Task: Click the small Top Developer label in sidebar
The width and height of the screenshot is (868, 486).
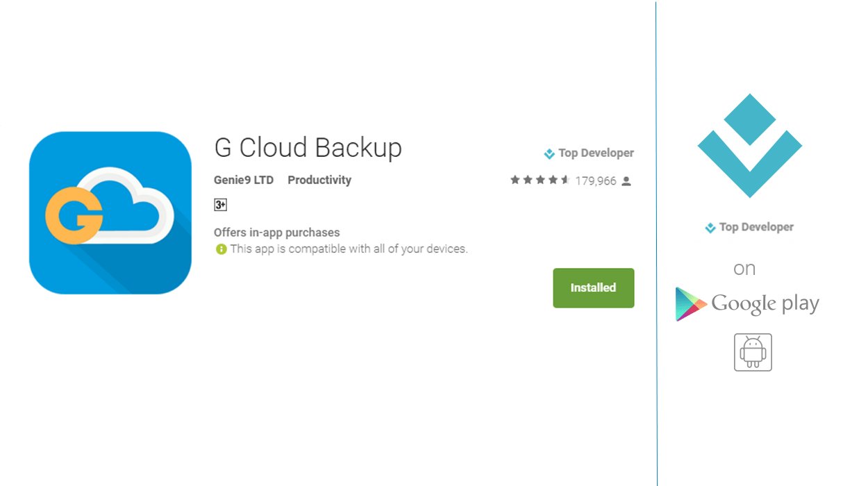Action: click(x=749, y=227)
